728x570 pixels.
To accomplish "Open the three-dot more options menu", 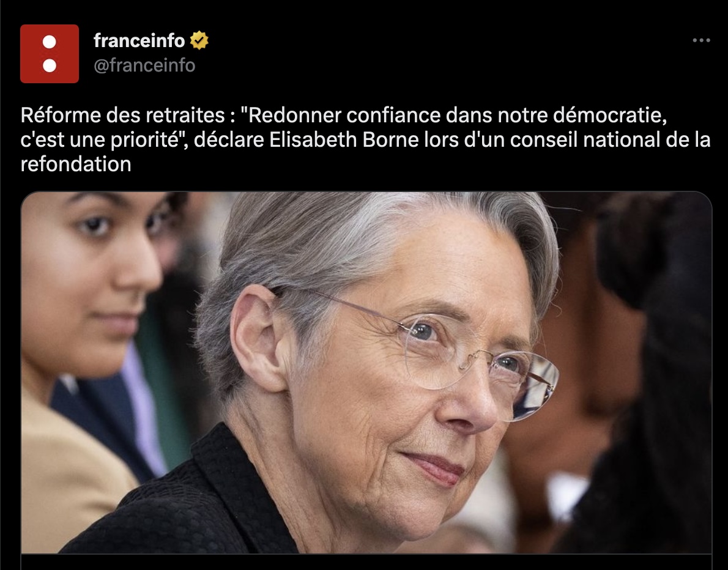I will pyautogui.click(x=701, y=40).
